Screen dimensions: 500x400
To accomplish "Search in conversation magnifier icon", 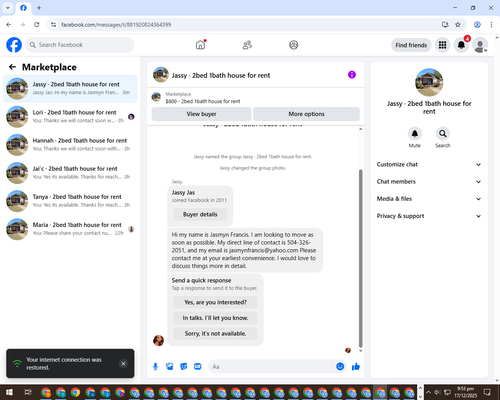I will tap(443, 134).
